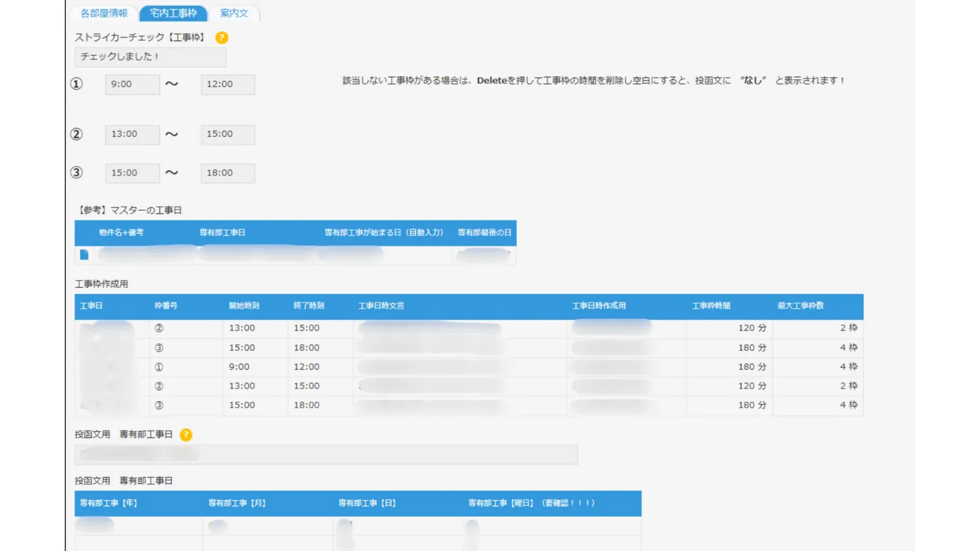Click the 枠番号 column header
980x551 pixels.
(166, 306)
